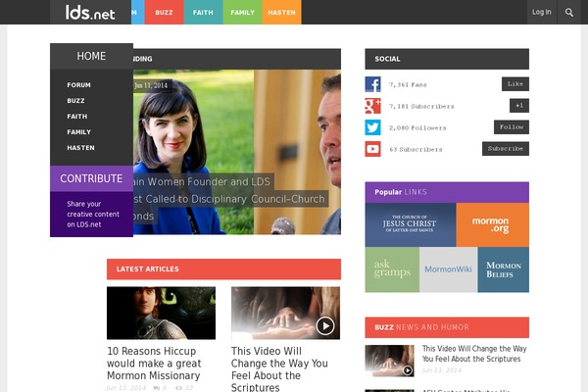Open the Twitter bird icon

pyautogui.click(x=372, y=127)
